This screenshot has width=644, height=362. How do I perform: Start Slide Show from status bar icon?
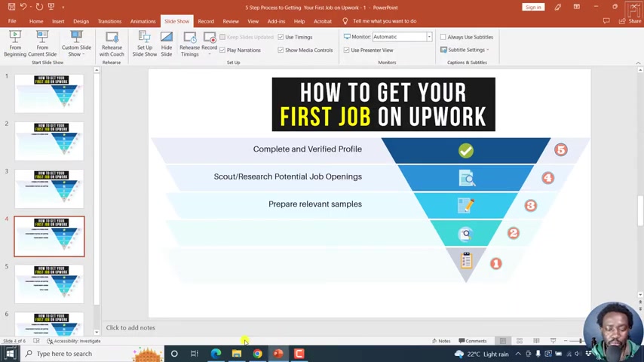click(554, 341)
